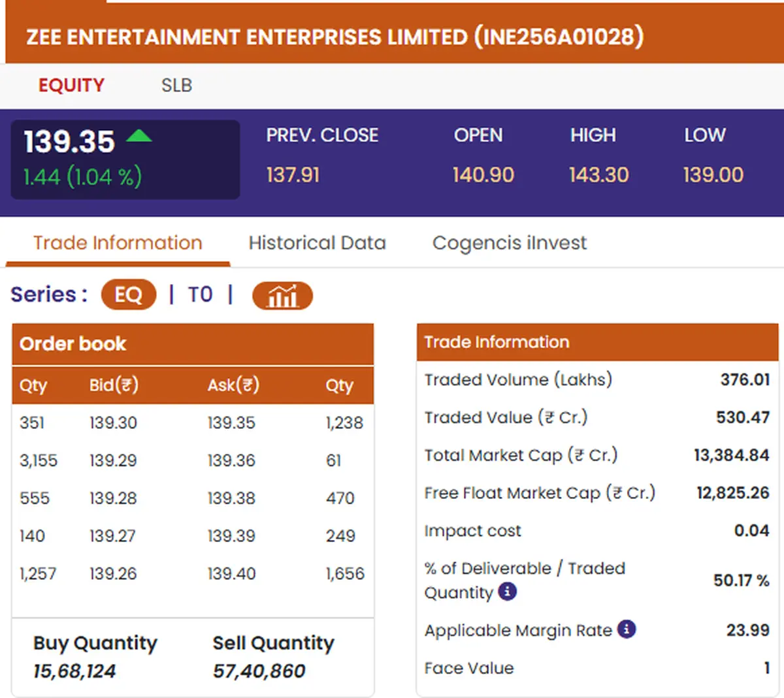The width and height of the screenshot is (784, 698).
Task: Click the Impact cost value 0.04
Action: point(752,530)
